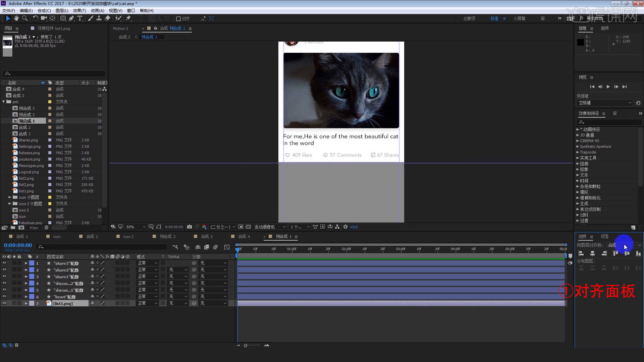The height and width of the screenshot is (362, 644).
Task: Switch to 合成 2 timeline tab
Action: pyautogui.click(x=91, y=236)
